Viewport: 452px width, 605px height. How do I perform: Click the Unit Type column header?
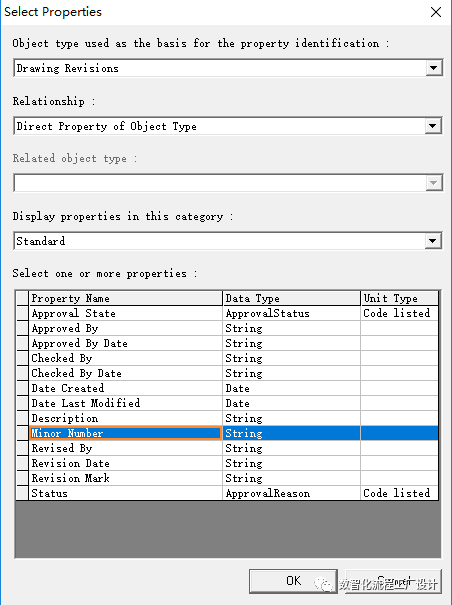coord(400,298)
